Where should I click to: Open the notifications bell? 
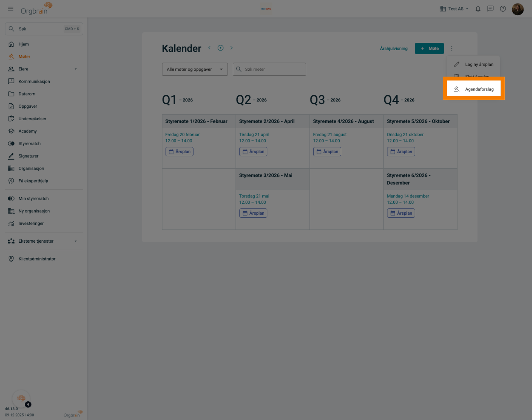478,9
